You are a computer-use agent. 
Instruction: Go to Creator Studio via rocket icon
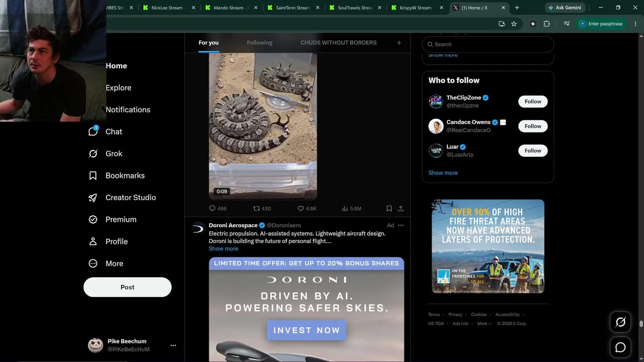tap(93, 198)
